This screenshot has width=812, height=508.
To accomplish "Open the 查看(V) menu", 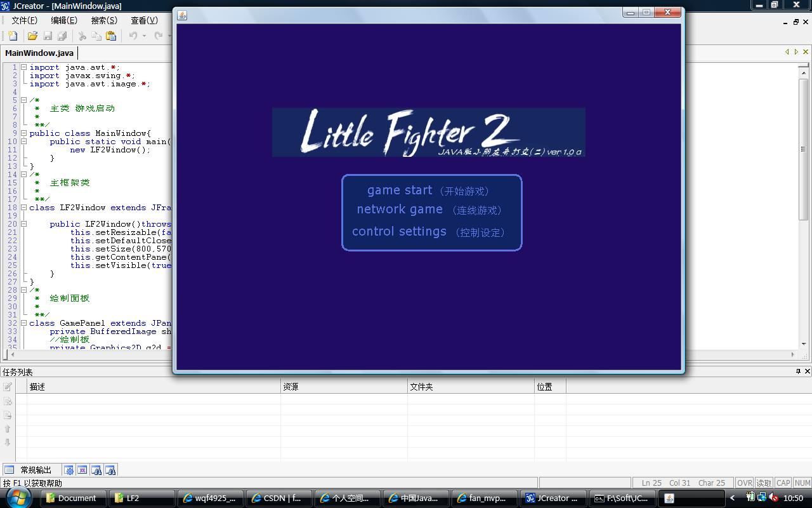I will point(144,20).
